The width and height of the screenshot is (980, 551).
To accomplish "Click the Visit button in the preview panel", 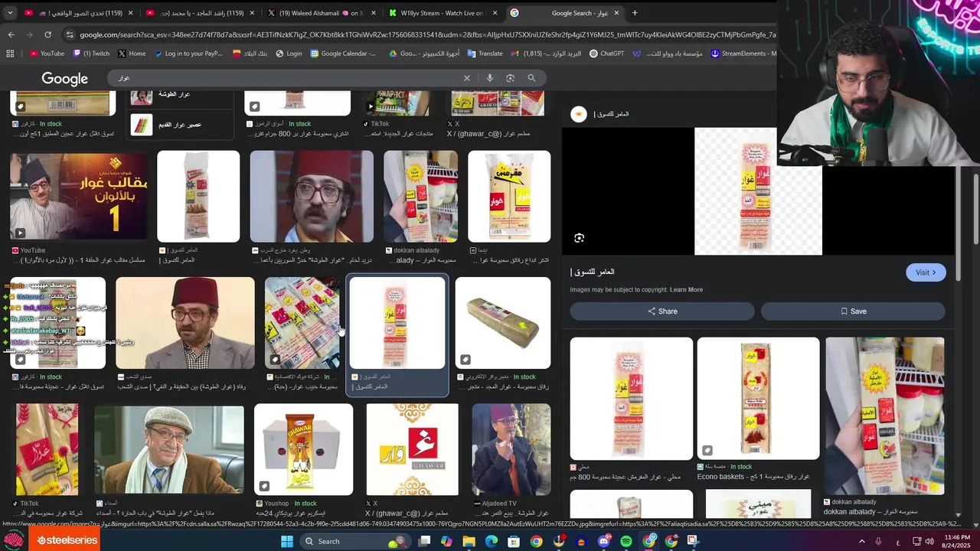I will [926, 272].
